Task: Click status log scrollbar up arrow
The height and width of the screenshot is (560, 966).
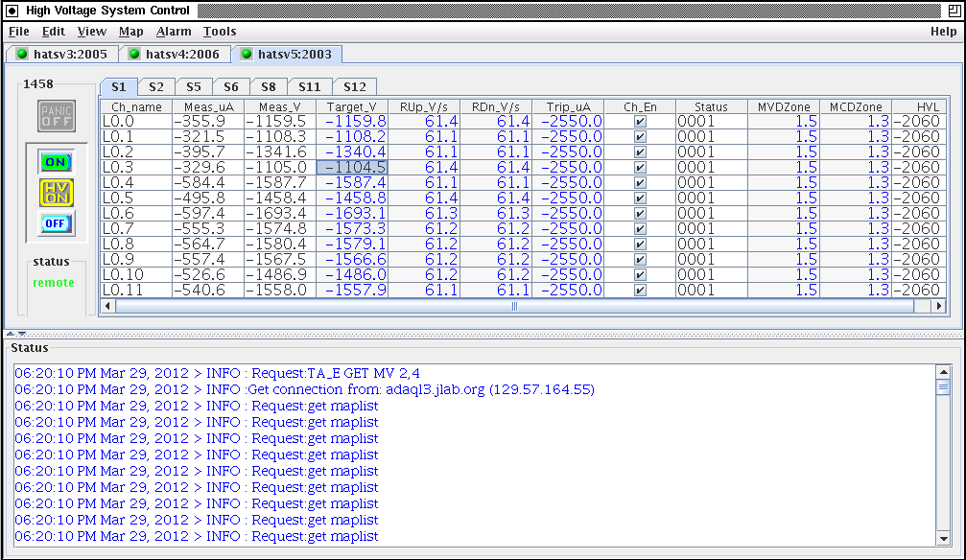Action: tap(943, 371)
